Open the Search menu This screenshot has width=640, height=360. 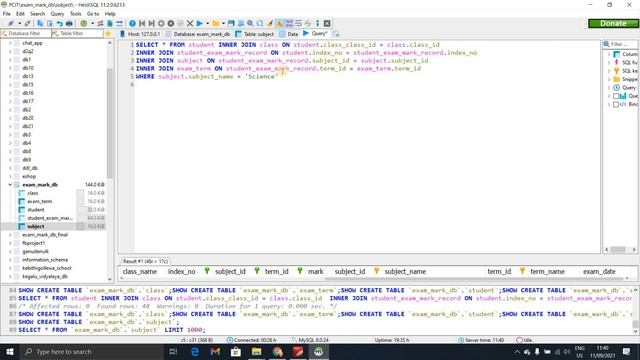[x=37, y=13]
